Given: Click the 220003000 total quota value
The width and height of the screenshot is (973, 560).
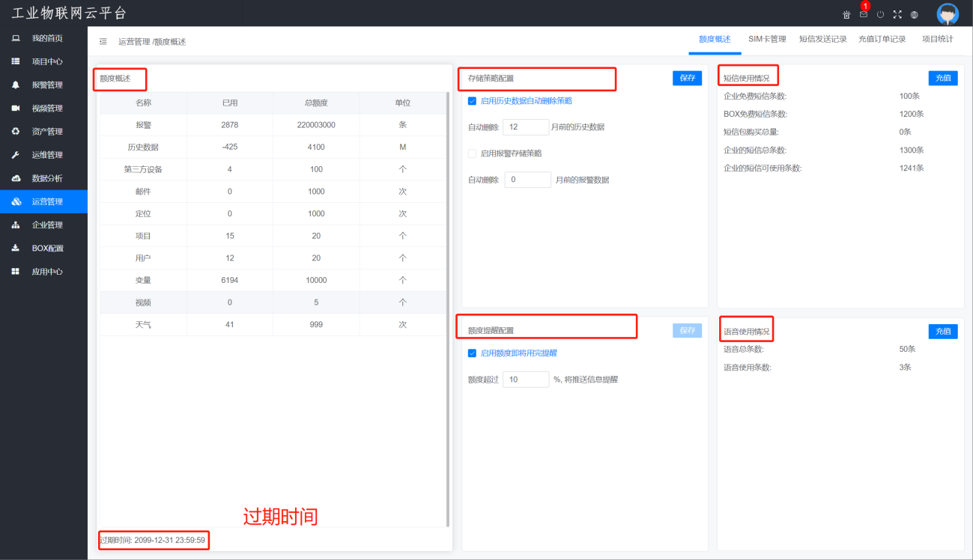Looking at the screenshot, I should (x=316, y=125).
